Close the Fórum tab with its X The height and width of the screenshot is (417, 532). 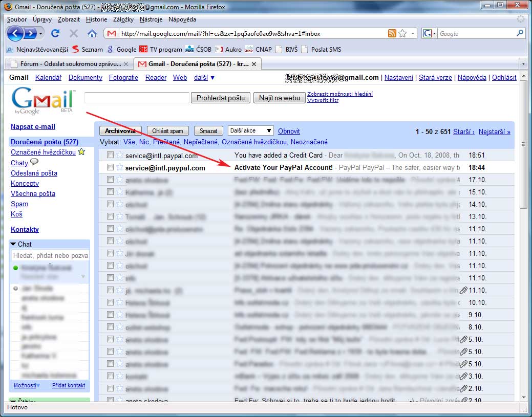126,64
